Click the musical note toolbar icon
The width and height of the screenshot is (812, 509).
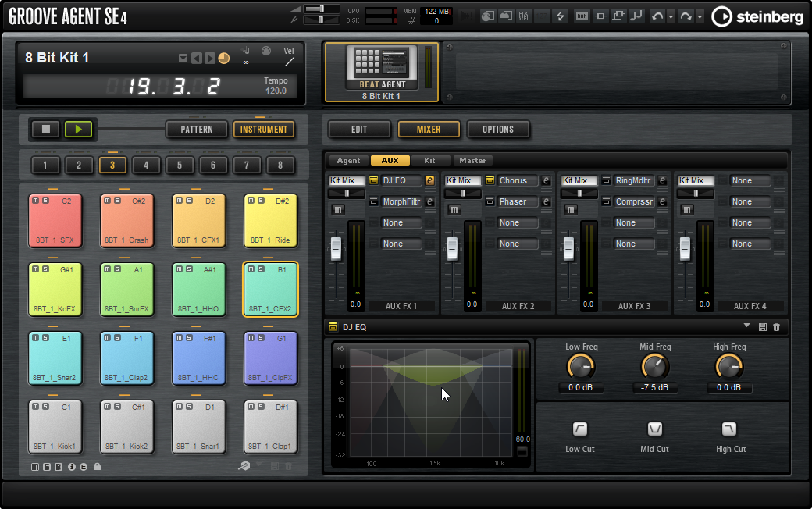point(636,16)
